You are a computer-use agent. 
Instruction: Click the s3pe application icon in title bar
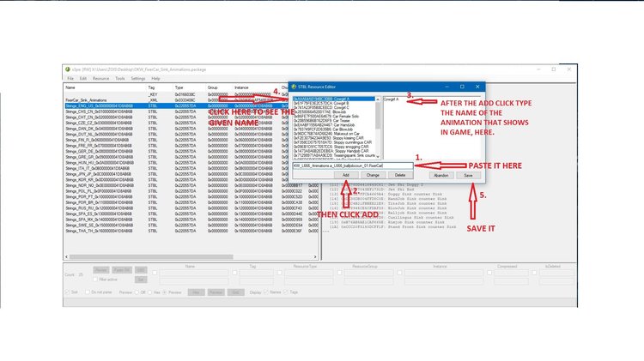pos(68,69)
